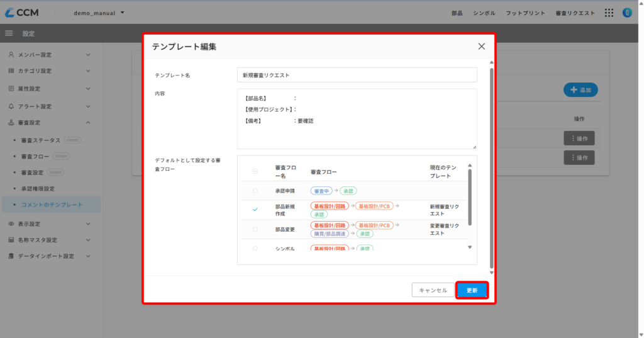The image size is (644, 338).
Task: Select 承認権限設定 in sidebar
Action: coord(38,188)
